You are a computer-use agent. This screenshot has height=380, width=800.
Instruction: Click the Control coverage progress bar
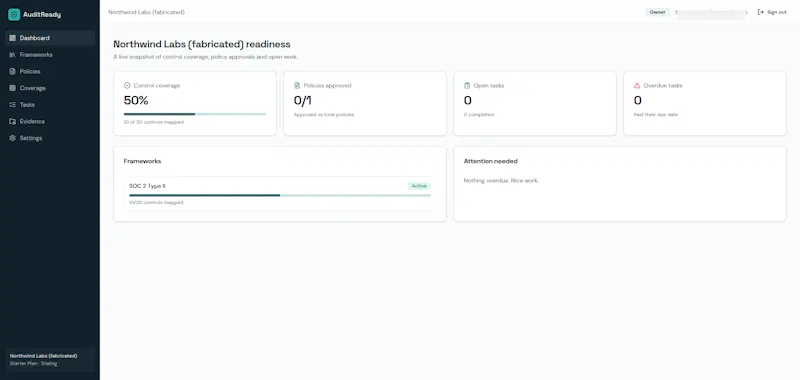pos(195,114)
